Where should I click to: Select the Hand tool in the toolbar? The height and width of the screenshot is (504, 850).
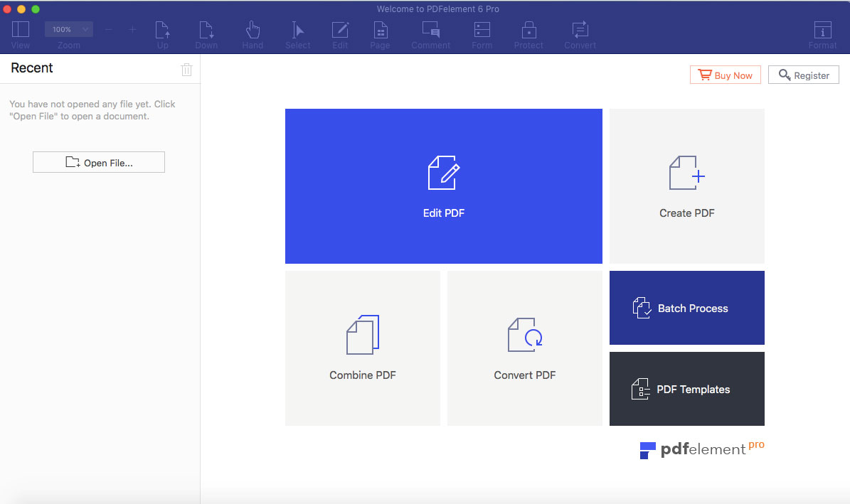[x=253, y=32]
